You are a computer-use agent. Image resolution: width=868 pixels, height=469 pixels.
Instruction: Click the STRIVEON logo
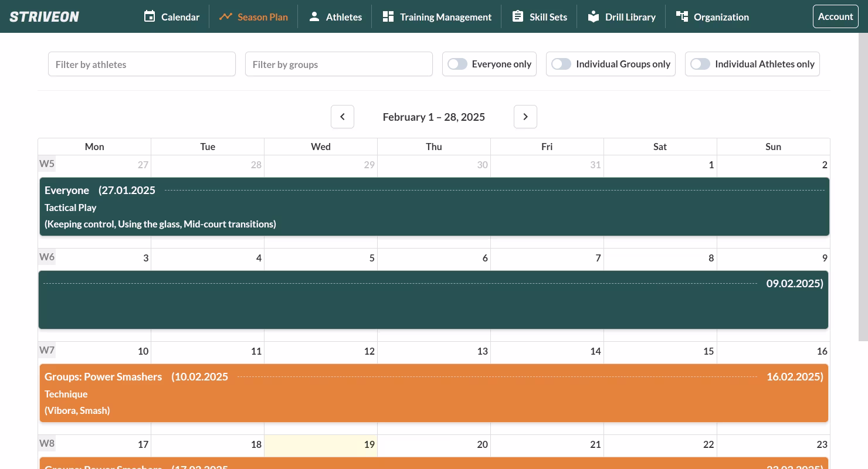tap(45, 16)
